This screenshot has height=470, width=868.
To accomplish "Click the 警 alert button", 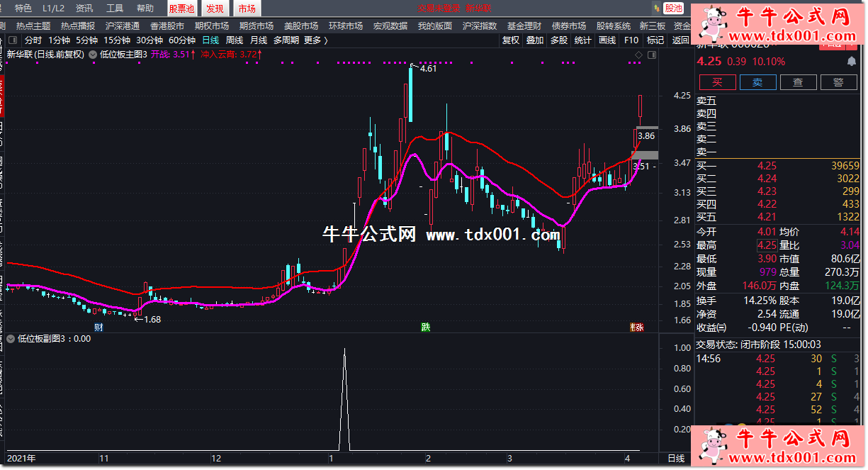I will 838,82.
